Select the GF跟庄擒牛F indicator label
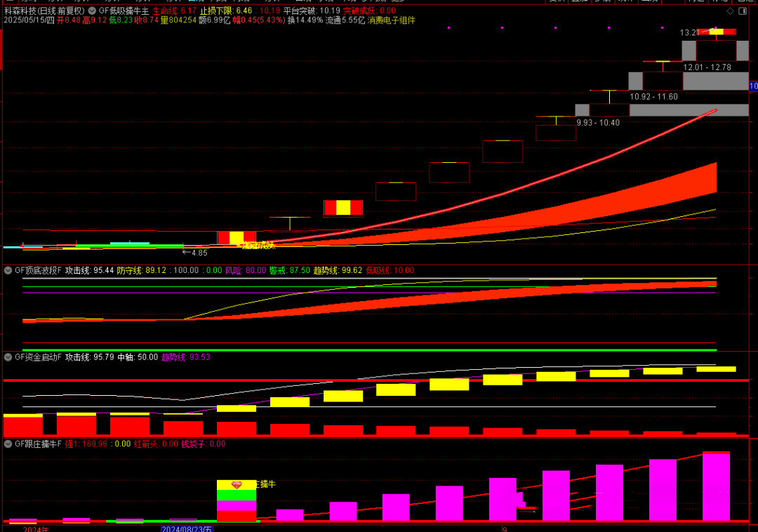Image resolution: width=758 pixels, height=532 pixels. [38, 444]
